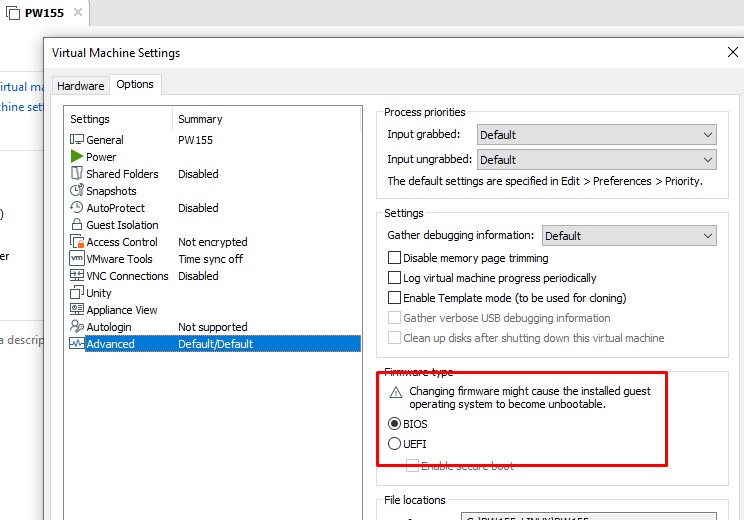744x520 pixels.
Task: Check Log virtual machine progress periodically
Action: 394,278
